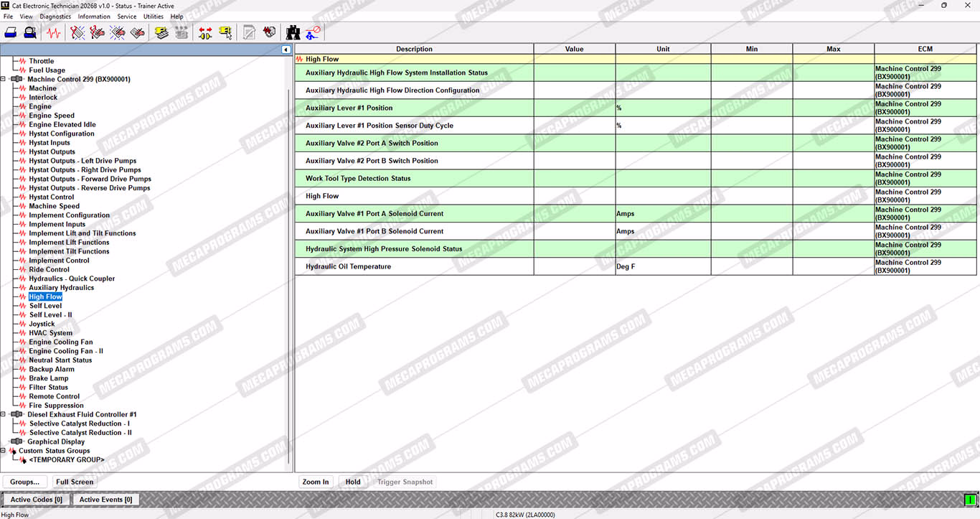The height and width of the screenshot is (519, 980).
Task: Click the Cat ET app icon in title bar
Action: [x=6, y=5]
